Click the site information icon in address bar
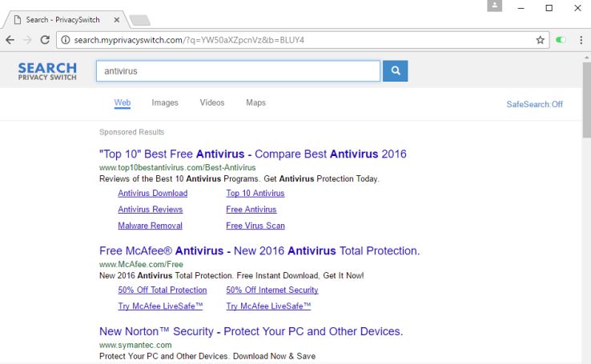This screenshot has height=364, width=591. point(66,39)
